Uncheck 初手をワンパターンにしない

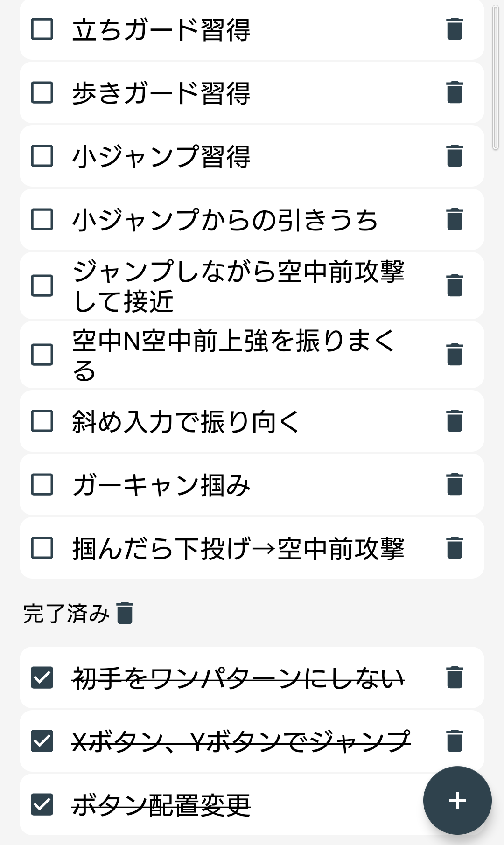click(x=42, y=677)
